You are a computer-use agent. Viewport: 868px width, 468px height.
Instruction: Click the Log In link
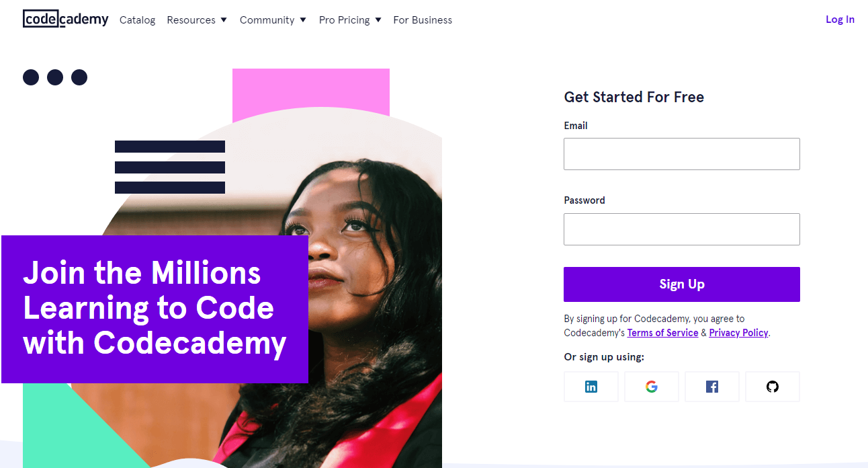840,19
